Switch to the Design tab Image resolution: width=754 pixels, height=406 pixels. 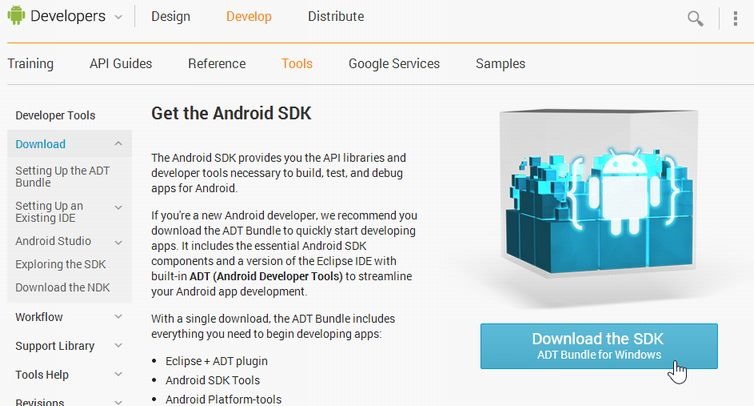[x=171, y=16]
